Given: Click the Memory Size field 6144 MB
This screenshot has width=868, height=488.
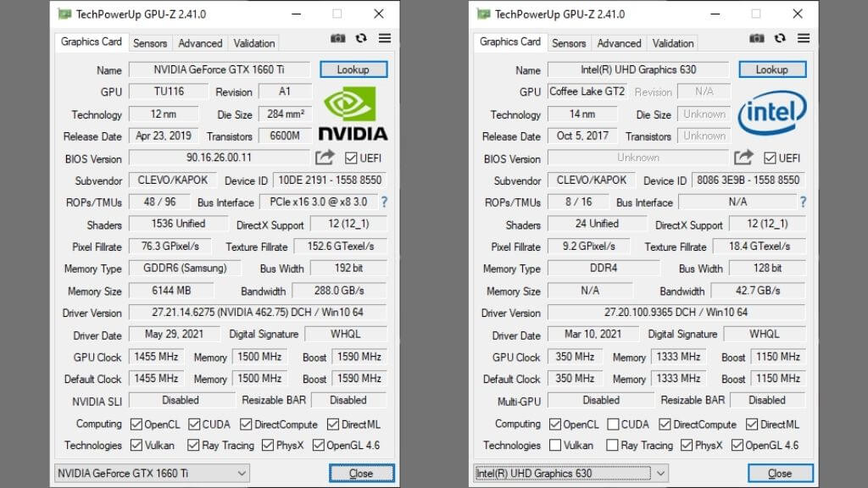Looking at the screenshot, I should click(171, 291).
